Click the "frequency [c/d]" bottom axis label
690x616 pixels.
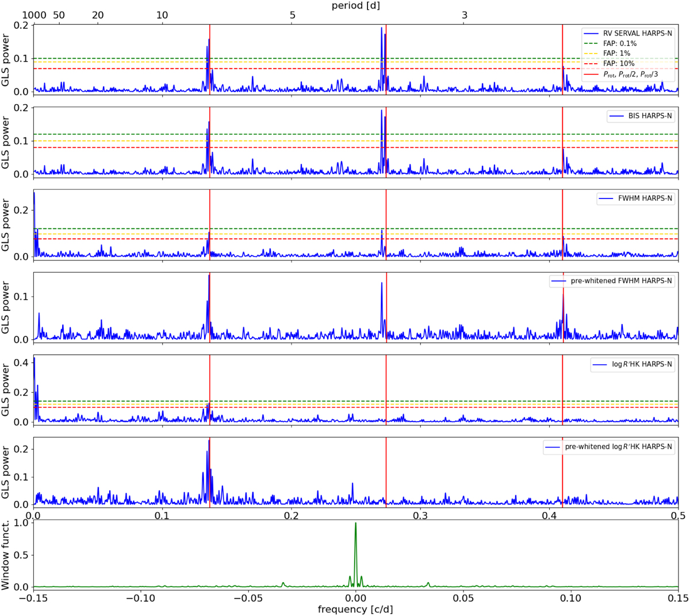(x=355, y=609)
